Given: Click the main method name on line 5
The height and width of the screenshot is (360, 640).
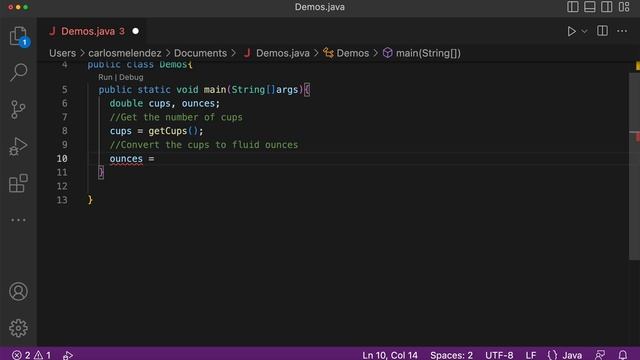Looking at the screenshot, I should point(215,90).
